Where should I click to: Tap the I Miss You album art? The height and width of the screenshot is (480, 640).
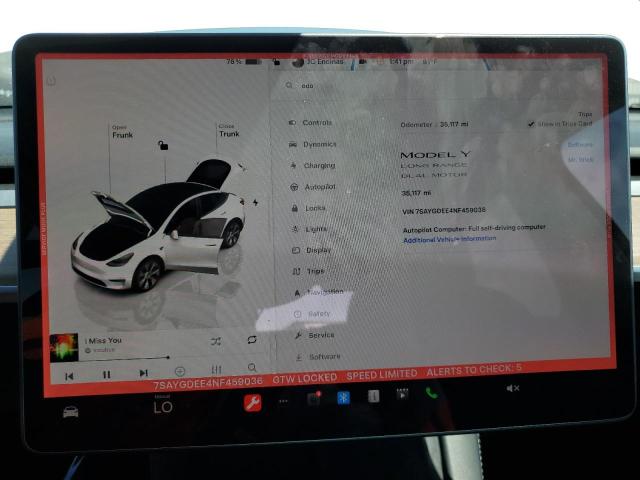(64, 347)
